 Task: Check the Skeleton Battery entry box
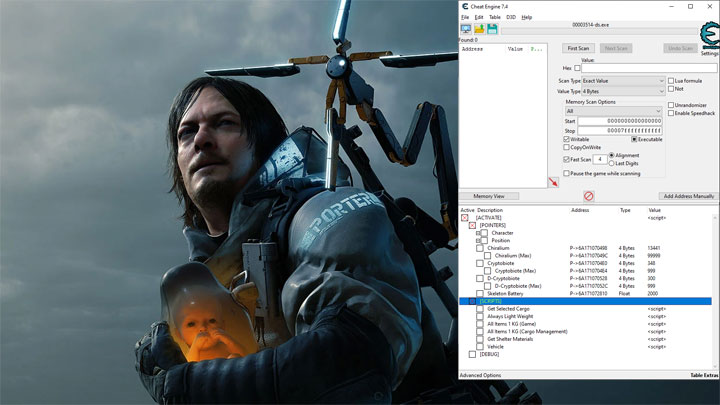[480, 293]
